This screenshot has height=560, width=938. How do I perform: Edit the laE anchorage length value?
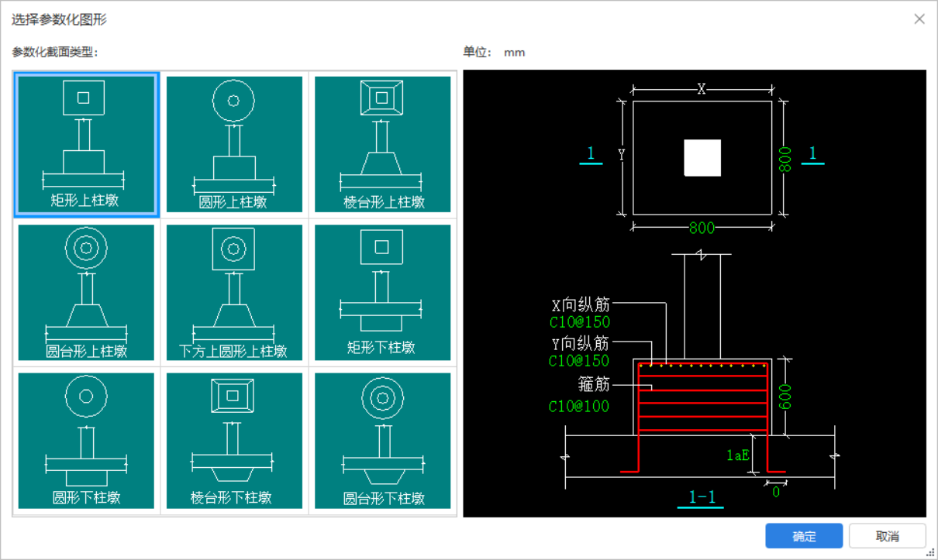[x=738, y=455]
